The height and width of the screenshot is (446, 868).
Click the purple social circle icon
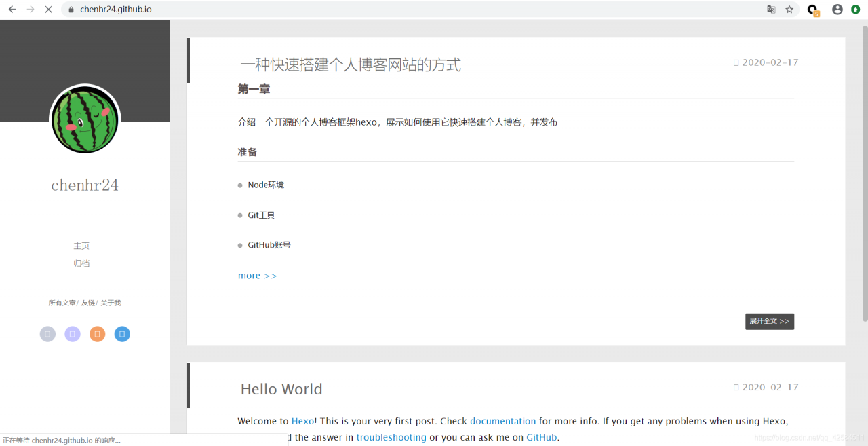pos(73,334)
